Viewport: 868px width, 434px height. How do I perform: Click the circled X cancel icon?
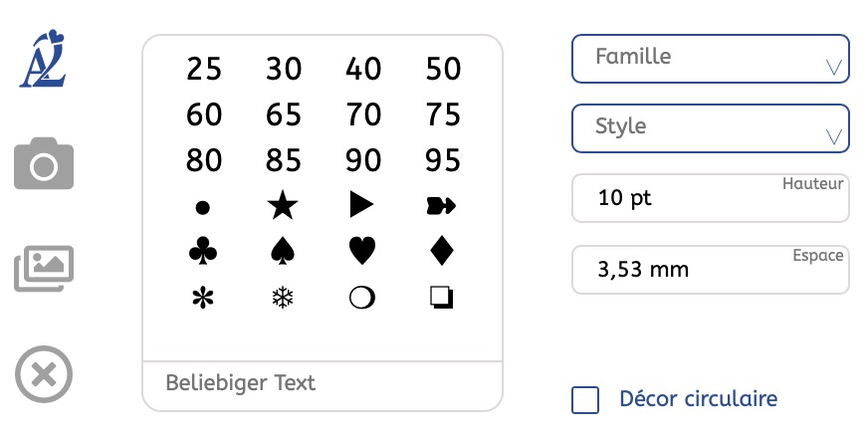(x=44, y=375)
